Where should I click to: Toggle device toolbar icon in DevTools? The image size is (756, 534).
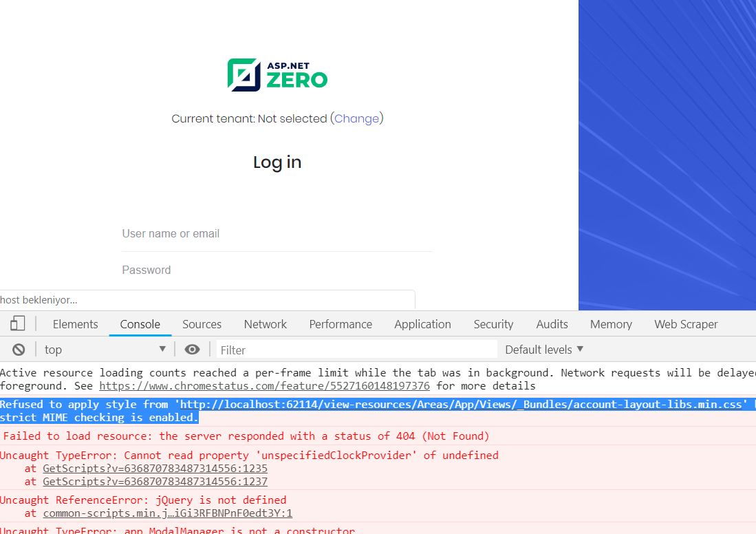point(17,323)
